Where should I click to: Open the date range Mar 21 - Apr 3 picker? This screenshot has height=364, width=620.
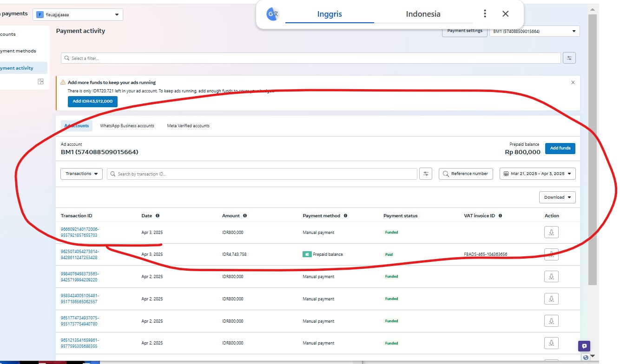coord(537,174)
